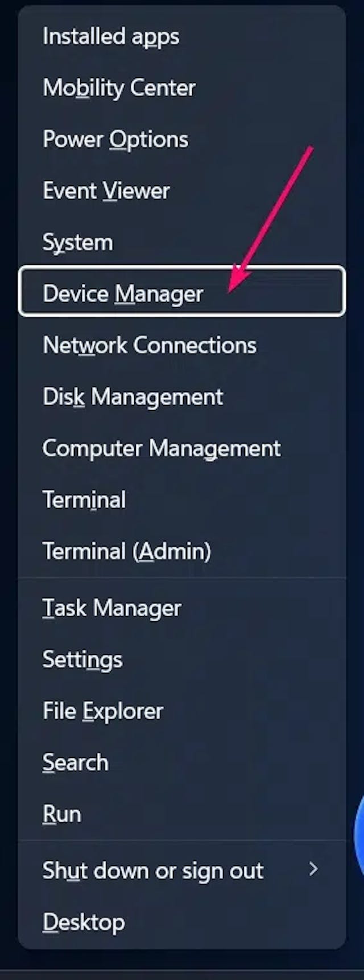
Task: Open Task Manager
Action: tap(111, 608)
